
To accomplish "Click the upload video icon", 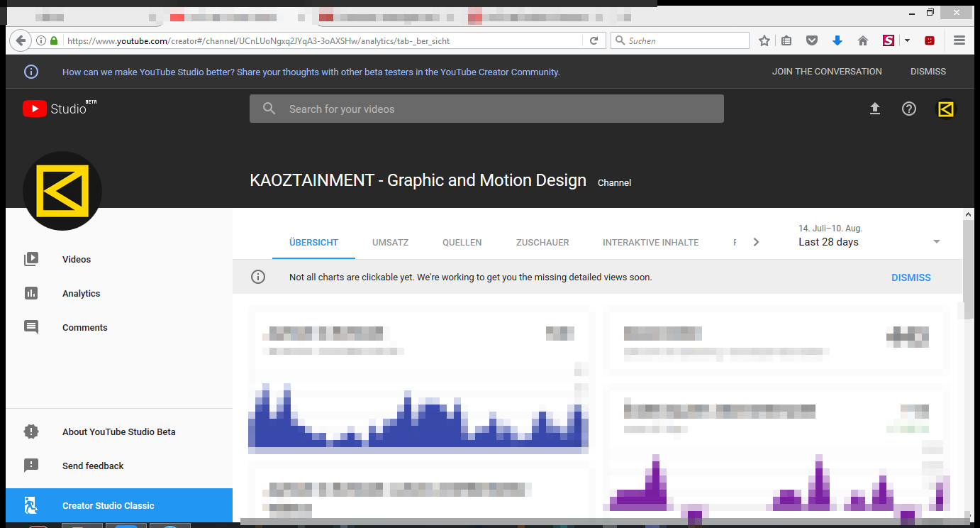I will pos(874,109).
